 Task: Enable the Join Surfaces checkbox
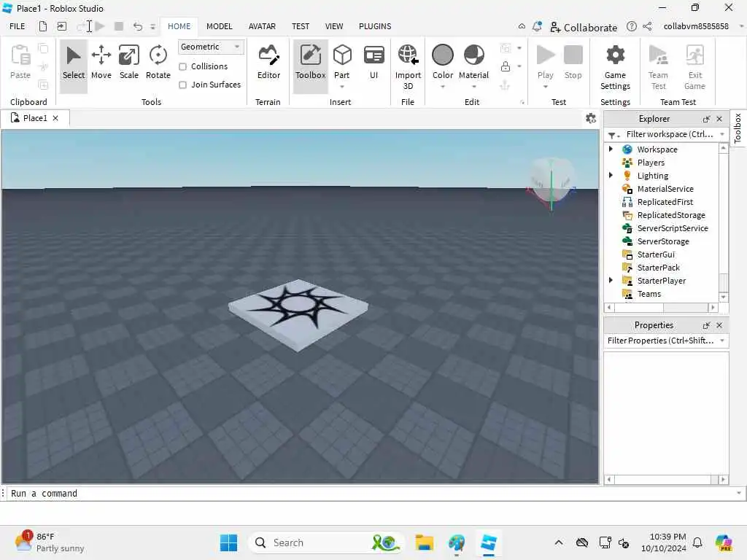tap(182, 85)
